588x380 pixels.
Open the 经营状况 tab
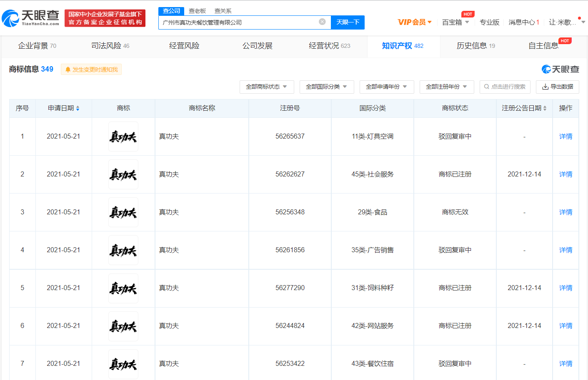tap(330, 46)
